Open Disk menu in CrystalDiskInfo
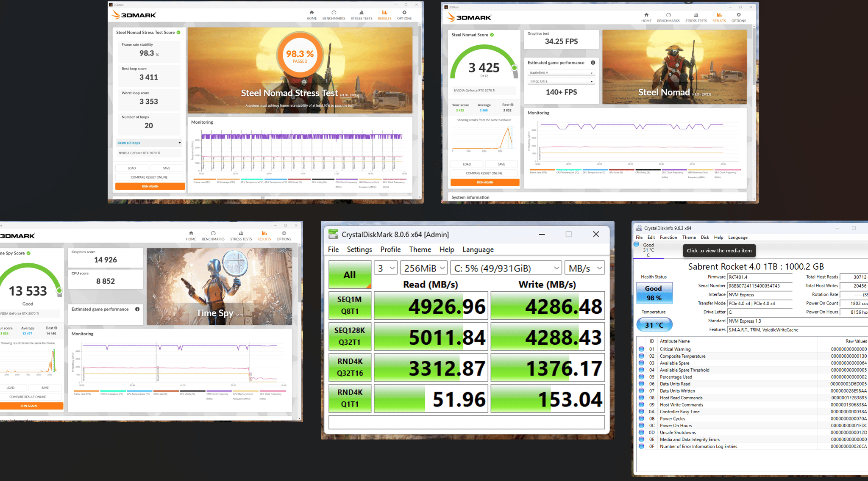Viewport: 868px width, 481px height. pos(705,238)
